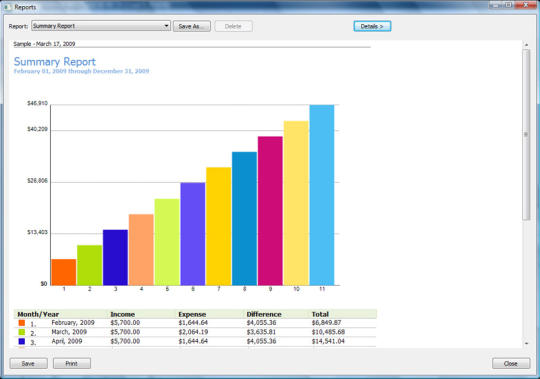Viewport: 540px width, 379px height.
Task: Click the report date range subtitle
Action: (82, 71)
